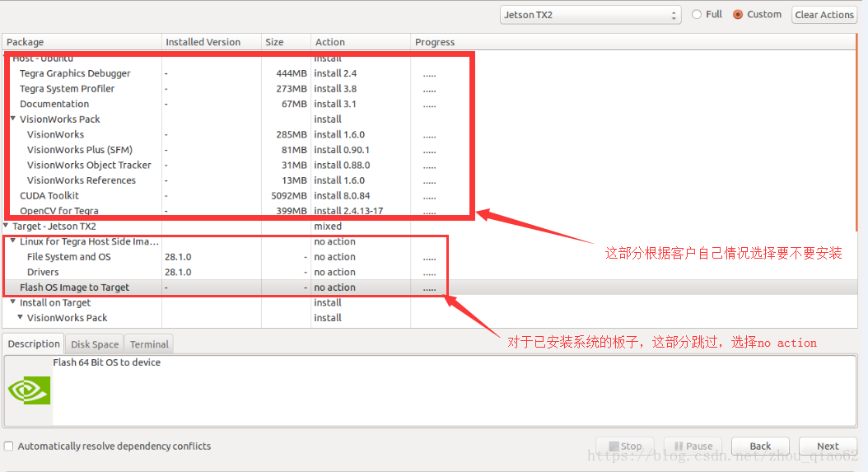The width and height of the screenshot is (868, 472).
Task: Collapse Linux for Tegra Host Side Image
Action: 12,241
